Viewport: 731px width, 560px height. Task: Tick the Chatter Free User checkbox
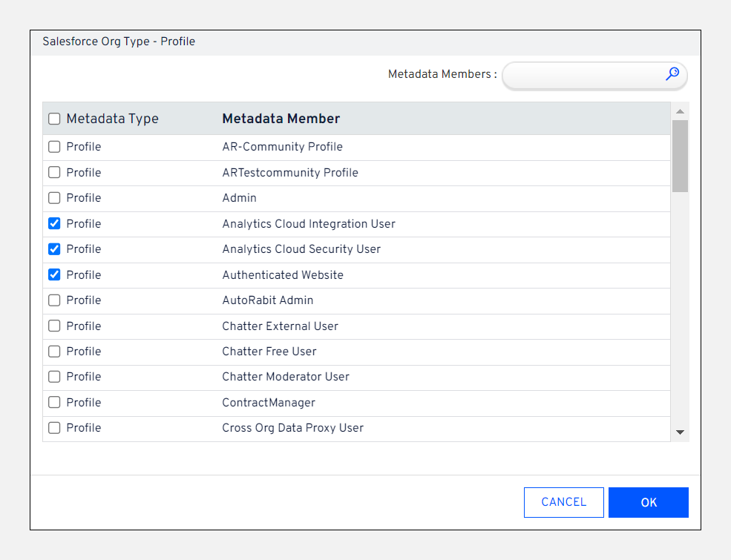[x=54, y=352]
